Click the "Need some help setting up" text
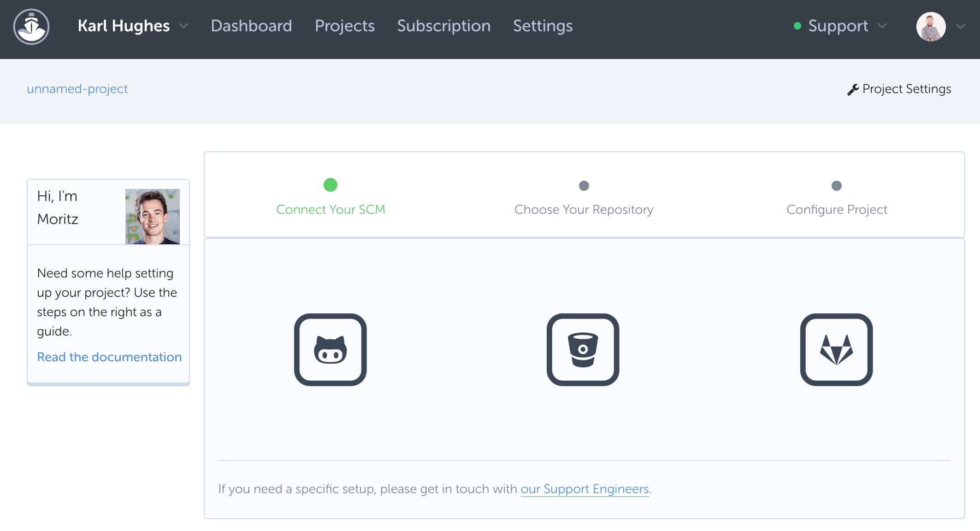This screenshot has height=531, width=980. (x=107, y=302)
